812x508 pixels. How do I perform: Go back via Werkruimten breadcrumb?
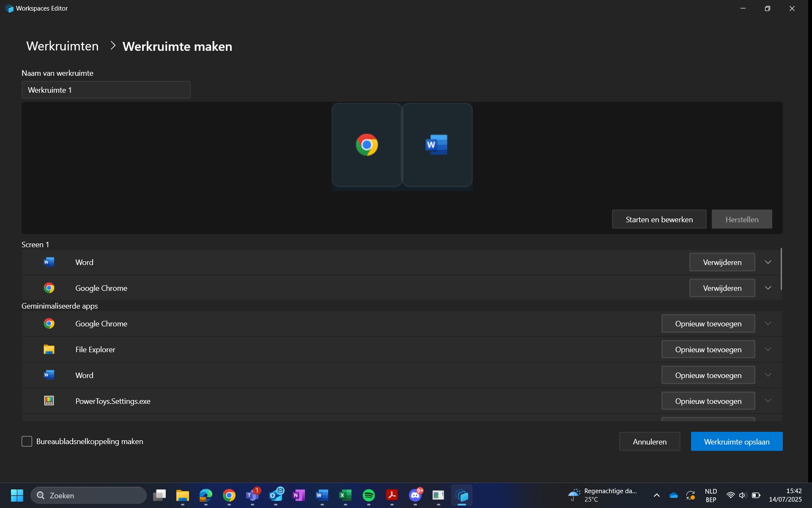[x=63, y=46]
